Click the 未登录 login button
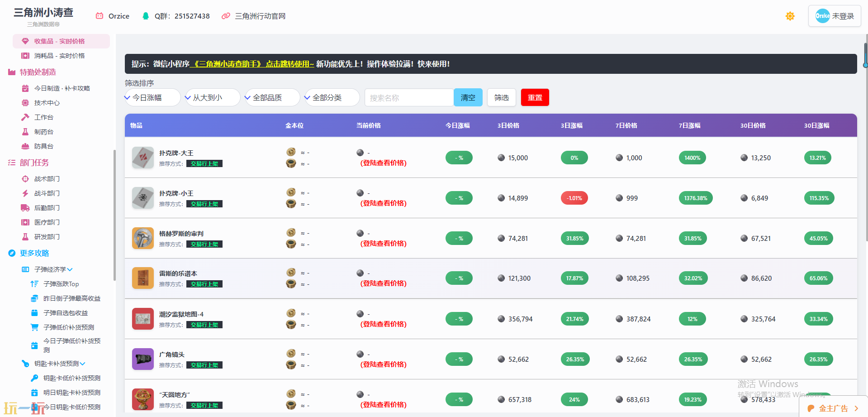Screen dimensions: 868x417 (x=835, y=16)
